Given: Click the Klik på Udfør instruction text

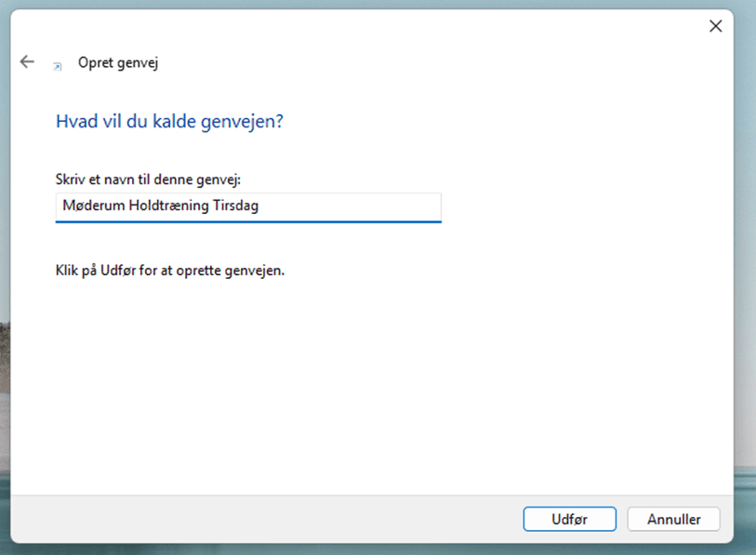Looking at the screenshot, I should coord(169,271).
